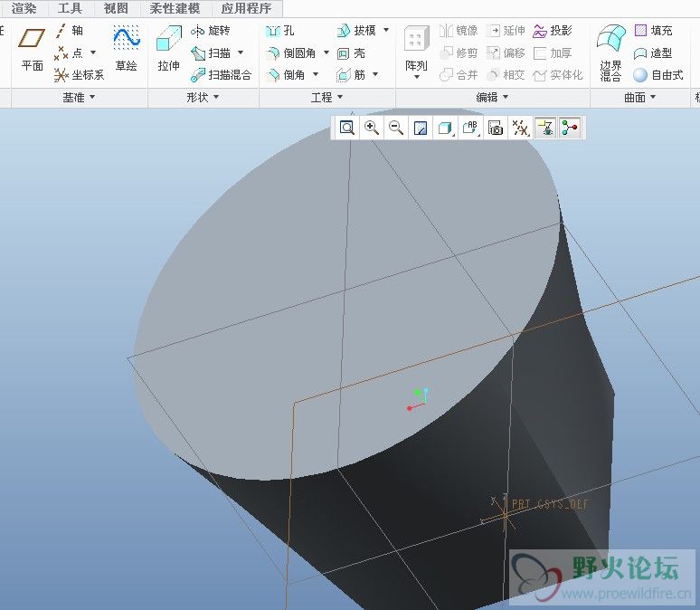Click the Repaint icon in graphics toolbar
700x610 pixels.
point(421,128)
